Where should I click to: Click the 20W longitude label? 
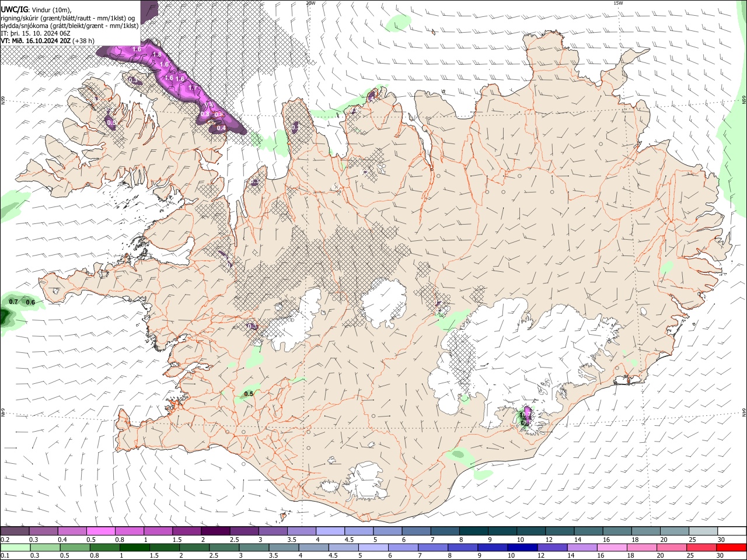310,3
